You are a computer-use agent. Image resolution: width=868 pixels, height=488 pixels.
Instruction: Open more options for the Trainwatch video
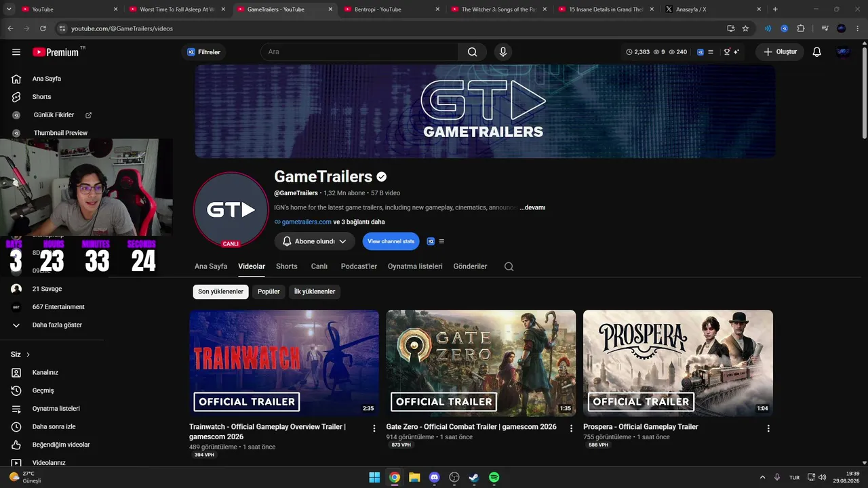pyautogui.click(x=374, y=428)
